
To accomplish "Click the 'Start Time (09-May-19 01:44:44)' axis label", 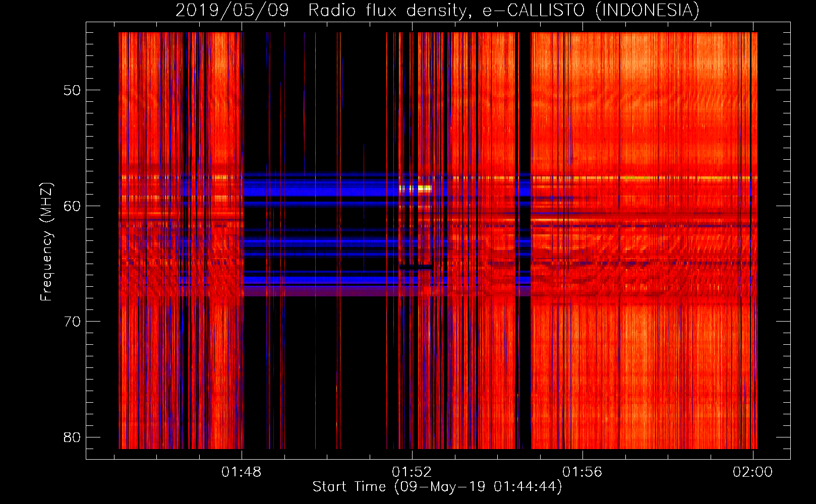I will tap(437, 487).
